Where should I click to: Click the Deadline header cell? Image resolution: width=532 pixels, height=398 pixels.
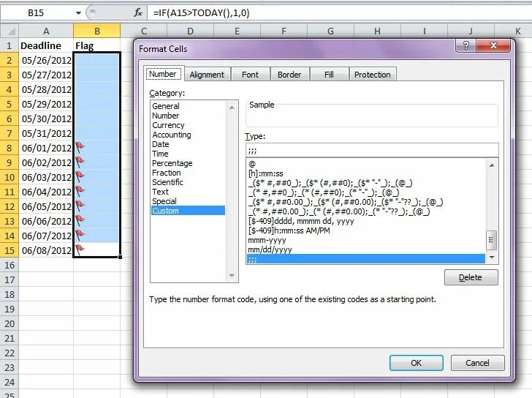tap(46, 45)
